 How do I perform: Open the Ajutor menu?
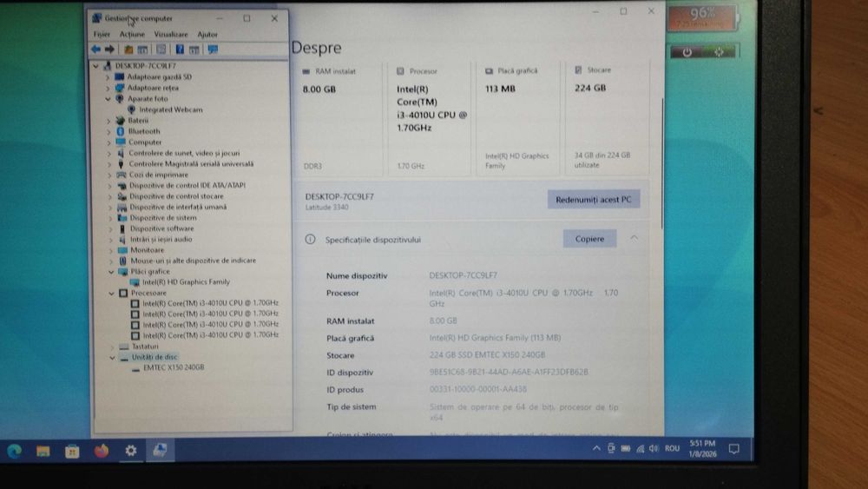[207, 35]
